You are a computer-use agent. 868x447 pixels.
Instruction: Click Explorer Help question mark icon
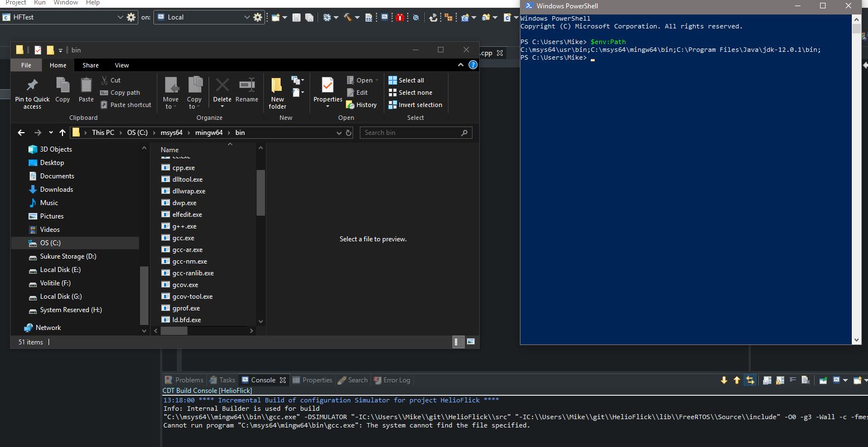[473, 65]
